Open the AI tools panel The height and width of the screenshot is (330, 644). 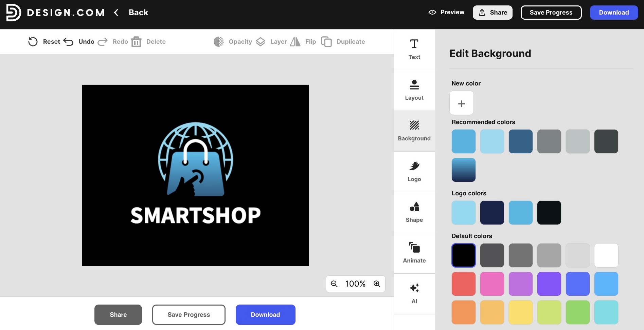click(x=414, y=294)
